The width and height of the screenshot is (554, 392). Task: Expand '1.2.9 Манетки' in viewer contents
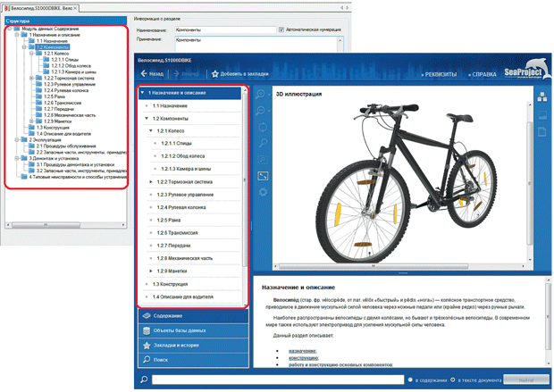(151, 271)
